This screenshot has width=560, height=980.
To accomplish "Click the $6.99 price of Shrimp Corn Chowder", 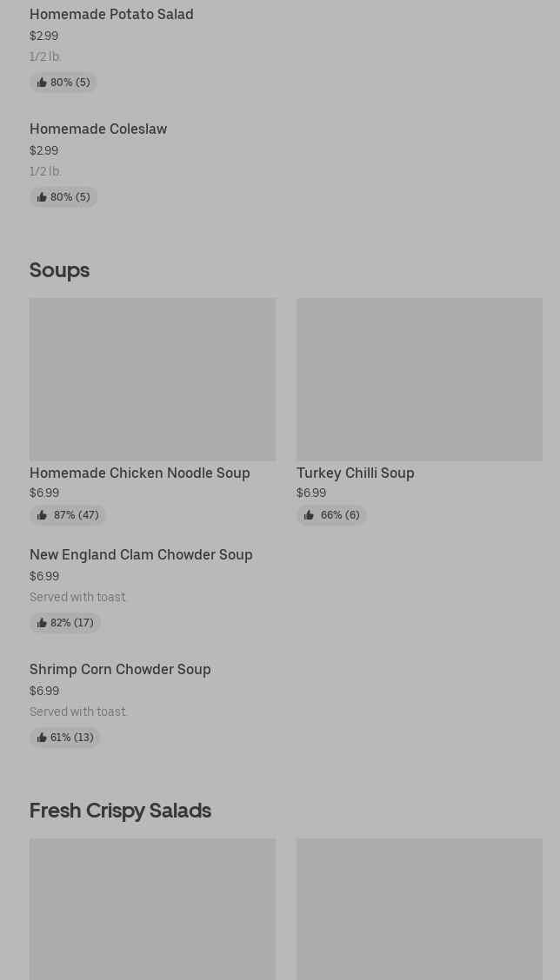I will 44,691.
